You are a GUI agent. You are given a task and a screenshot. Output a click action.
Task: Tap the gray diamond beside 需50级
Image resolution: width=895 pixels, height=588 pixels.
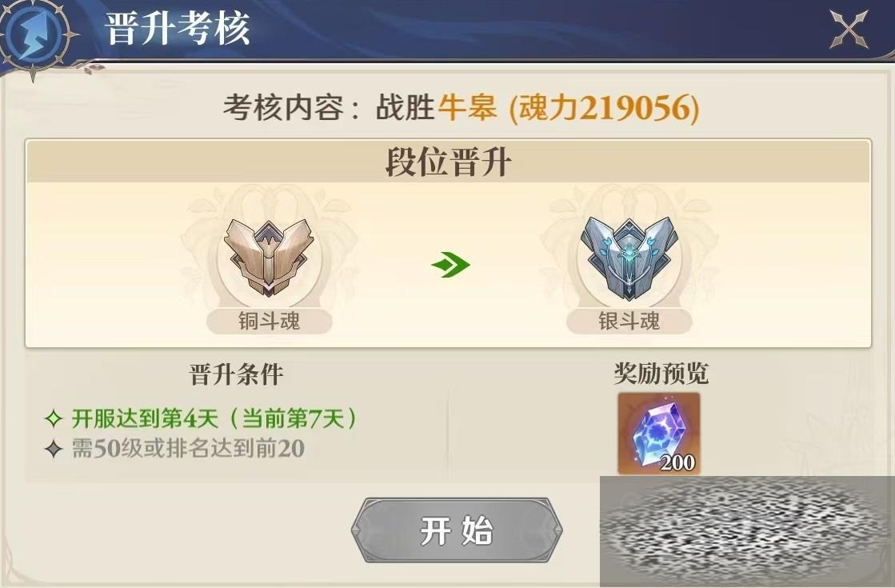click(54, 449)
